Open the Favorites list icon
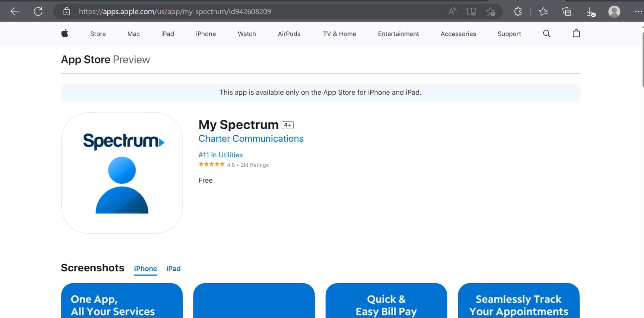 (543, 12)
